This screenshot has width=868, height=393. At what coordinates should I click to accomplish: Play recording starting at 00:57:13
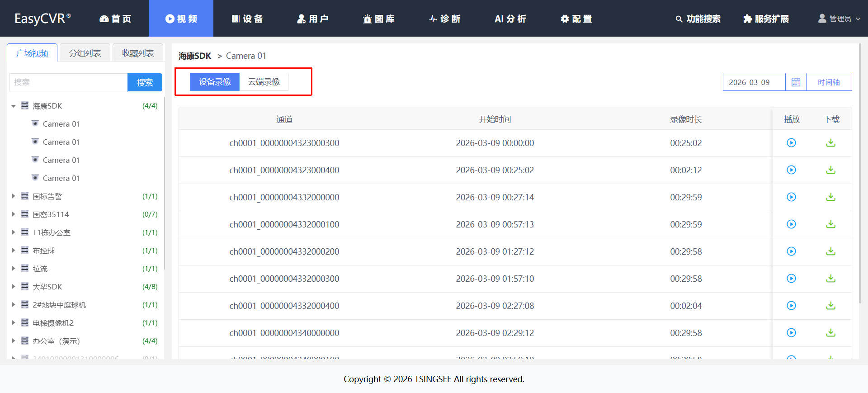791,224
